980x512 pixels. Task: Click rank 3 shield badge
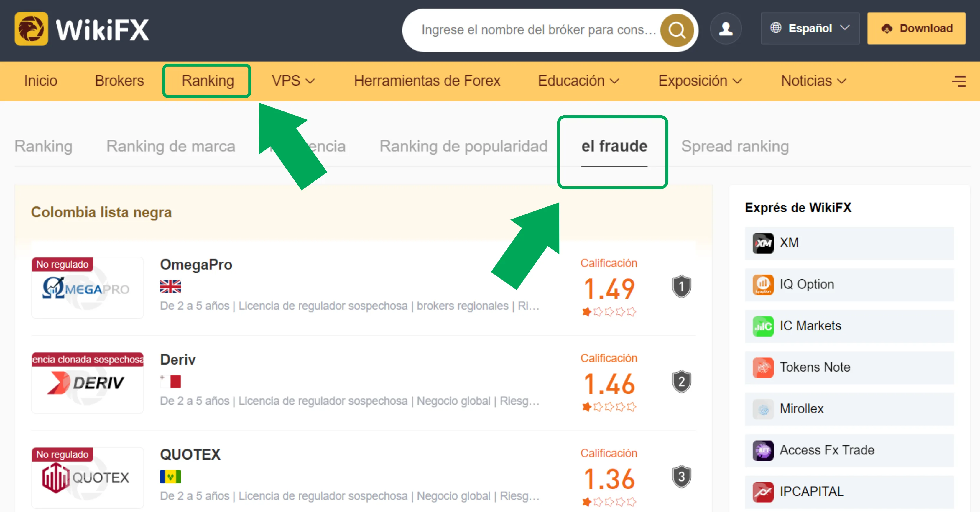point(681,477)
